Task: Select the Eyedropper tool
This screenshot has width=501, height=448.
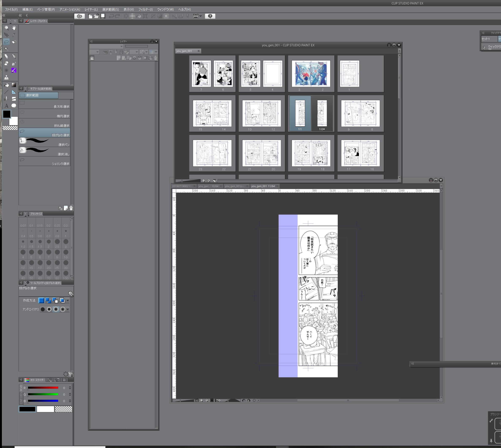Action: click(x=14, y=35)
